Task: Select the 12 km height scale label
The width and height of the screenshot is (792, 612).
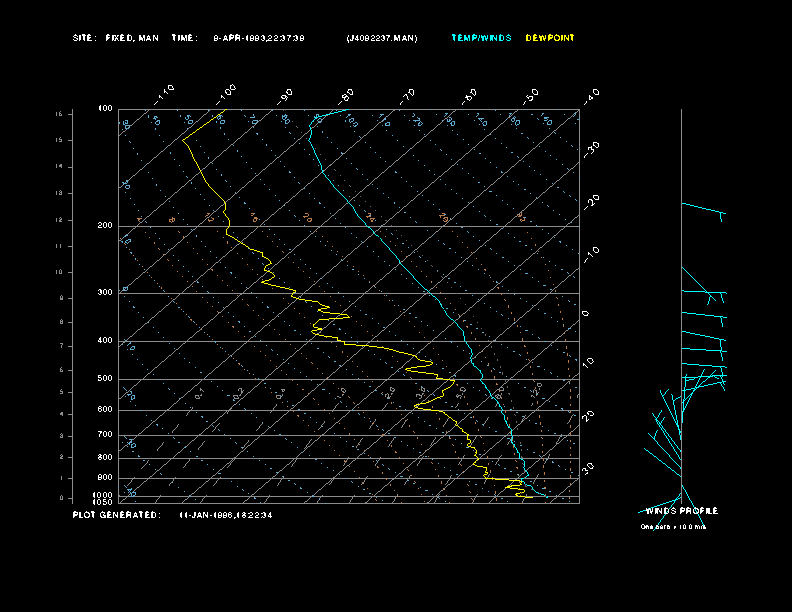Action: pos(59,220)
